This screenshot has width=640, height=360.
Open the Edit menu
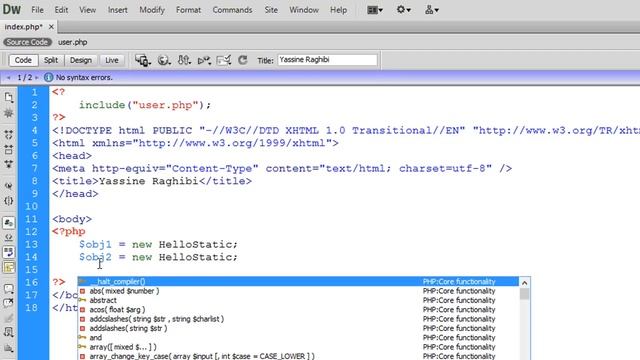point(61,10)
